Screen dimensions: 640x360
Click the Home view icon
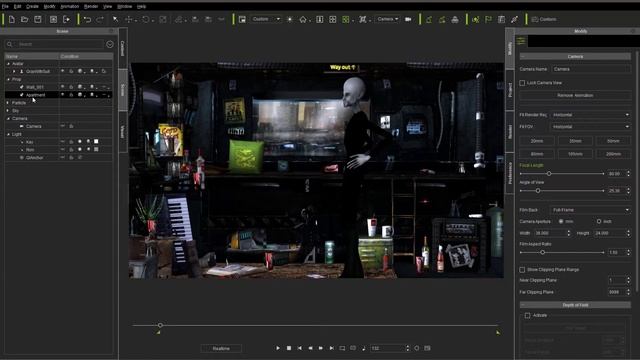coord(303,19)
